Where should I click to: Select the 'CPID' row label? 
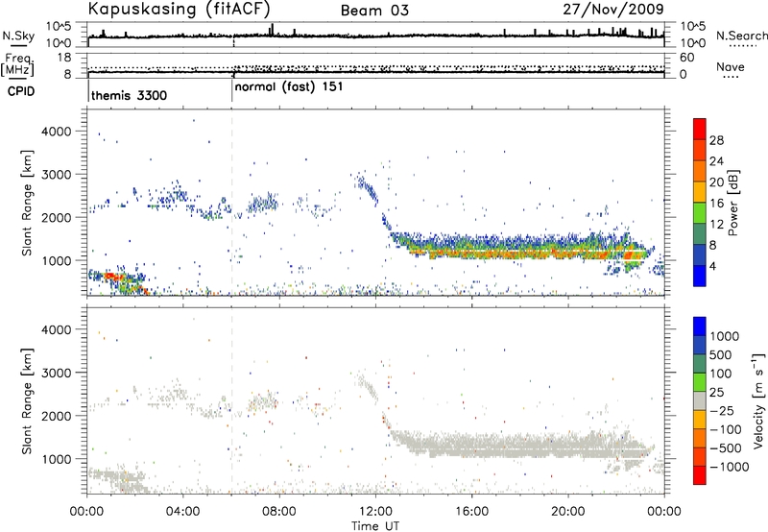click(21, 91)
